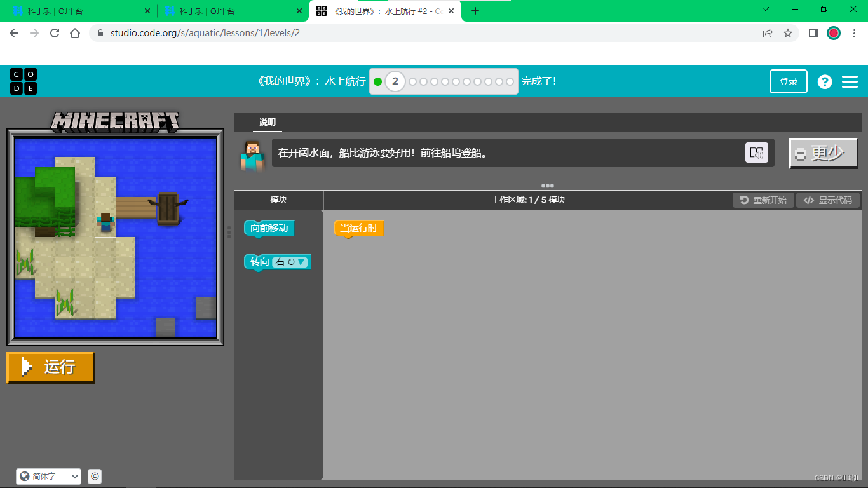Click the 《我的世界》: 水上航行 title text
The height and width of the screenshot is (488, 868).
pos(311,81)
